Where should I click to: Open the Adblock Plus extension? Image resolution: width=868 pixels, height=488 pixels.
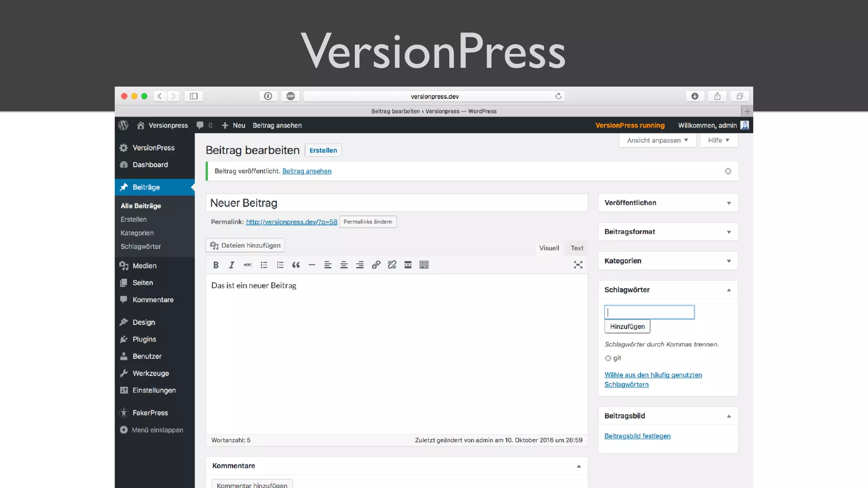291,96
